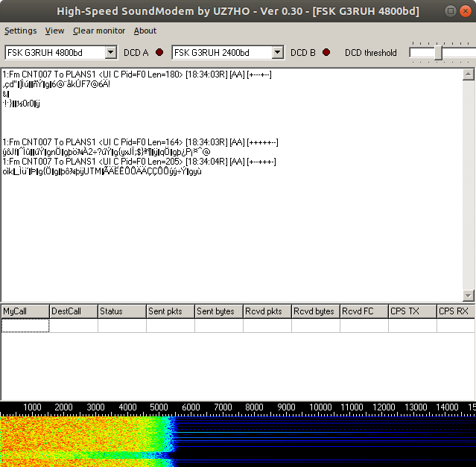Screen dimensions: 476x467
Task: Click the monitor scrollbar down arrow
Action: 468,295
